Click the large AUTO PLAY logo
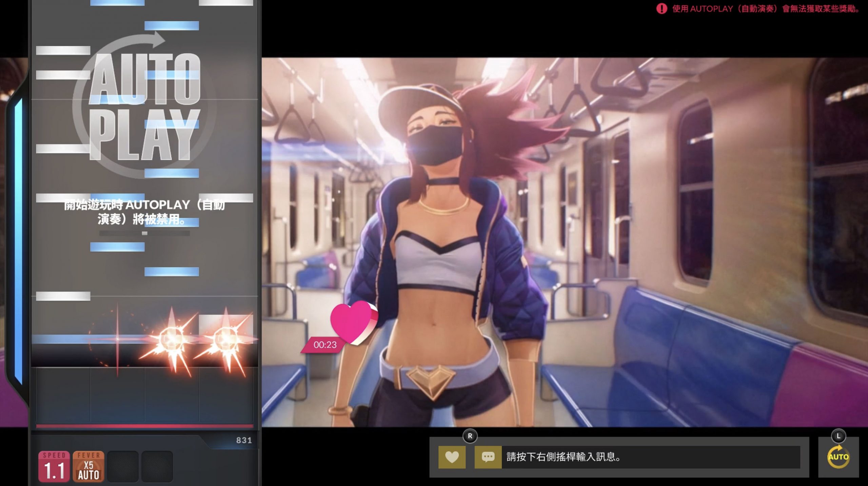This screenshot has height=486, width=868. click(144, 105)
